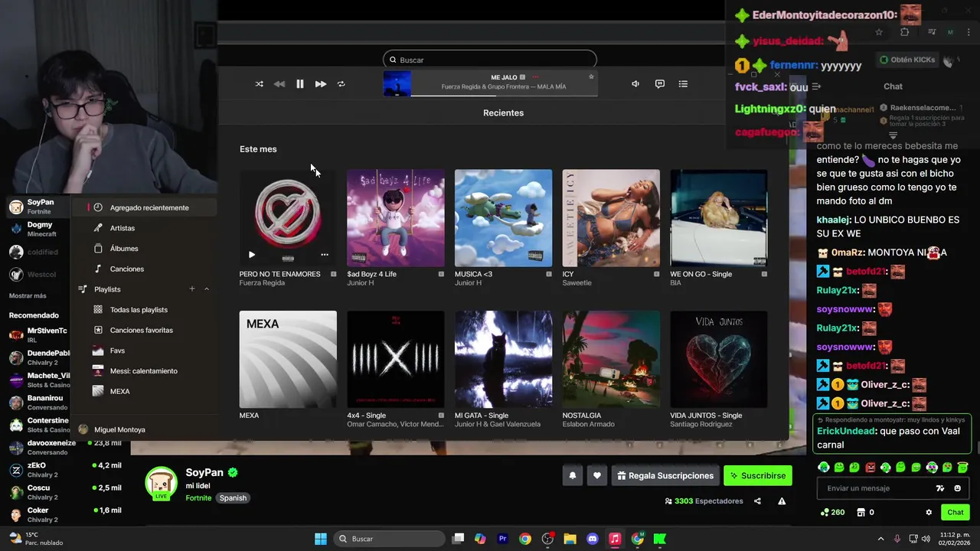Click the Fuerza Regida artist link
This screenshot has width=980, height=551.
pos(262,283)
